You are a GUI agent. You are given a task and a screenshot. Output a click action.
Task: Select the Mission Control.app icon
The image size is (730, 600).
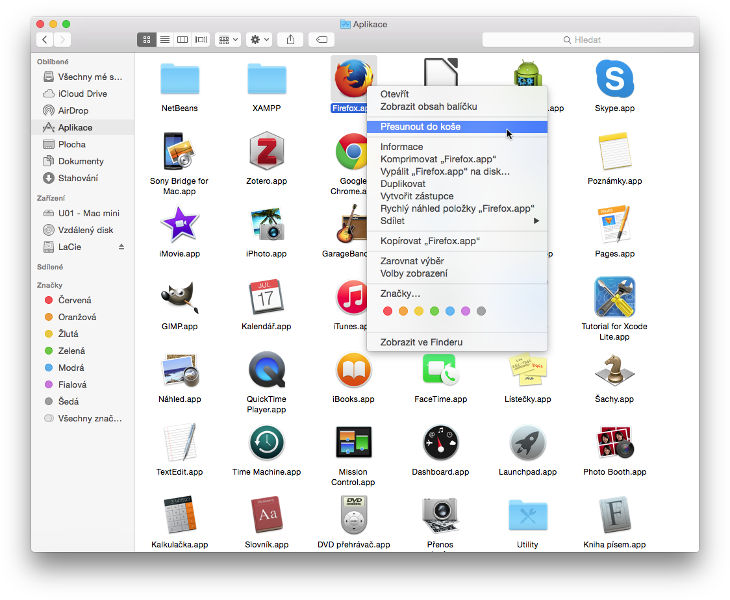[x=353, y=442]
